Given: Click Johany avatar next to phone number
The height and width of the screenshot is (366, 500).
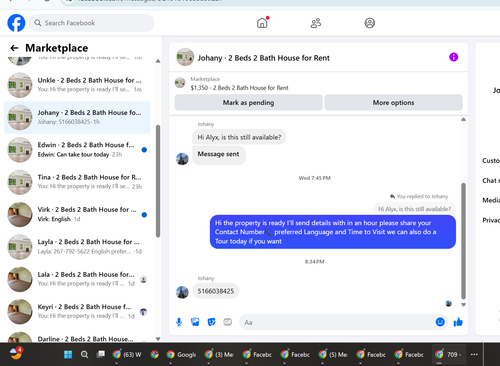Looking at the screenshot, I should click(182, 292).
